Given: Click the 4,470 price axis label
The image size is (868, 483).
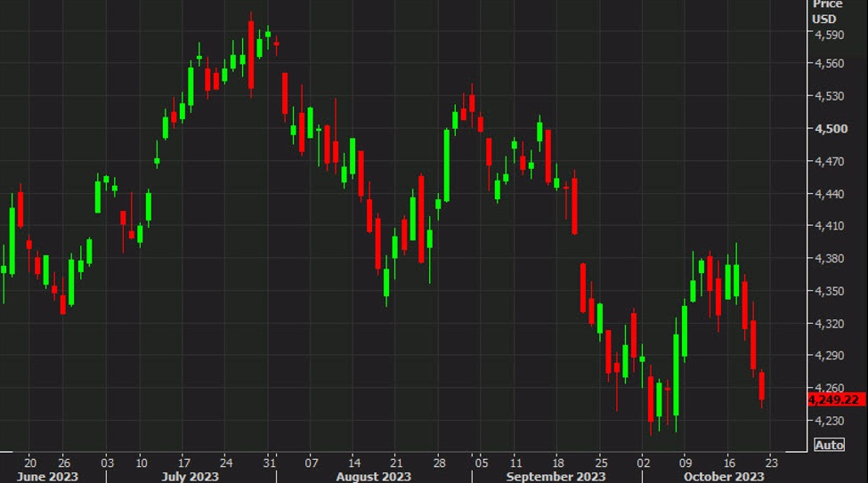Looking at the screenshot, I should point(829,162).
